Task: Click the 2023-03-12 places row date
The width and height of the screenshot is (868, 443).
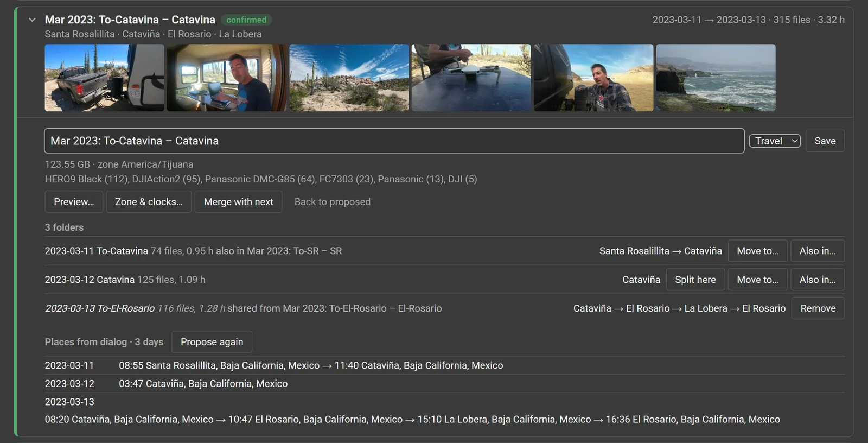Action: click(69, 383)
